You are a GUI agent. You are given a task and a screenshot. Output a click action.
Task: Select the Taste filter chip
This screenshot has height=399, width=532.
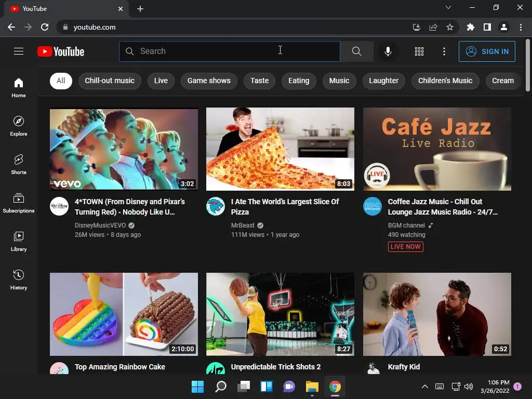260,81
